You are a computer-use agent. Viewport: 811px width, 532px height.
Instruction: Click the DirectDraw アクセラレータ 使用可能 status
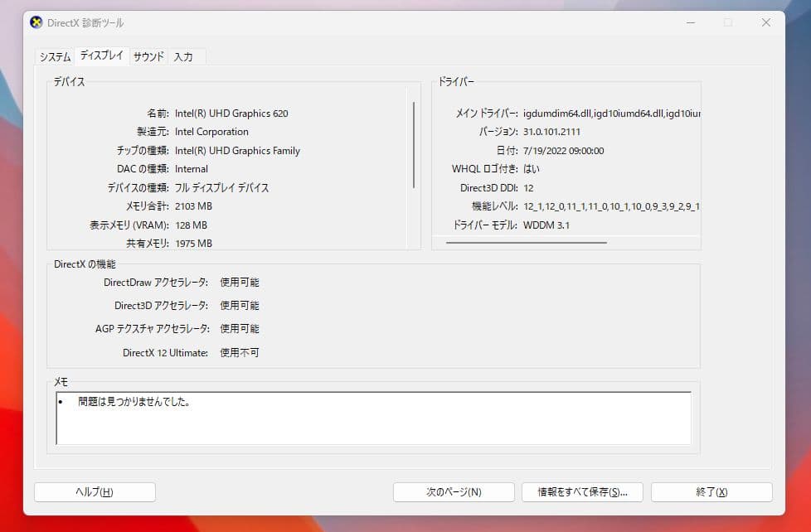[x=240, y=282]
